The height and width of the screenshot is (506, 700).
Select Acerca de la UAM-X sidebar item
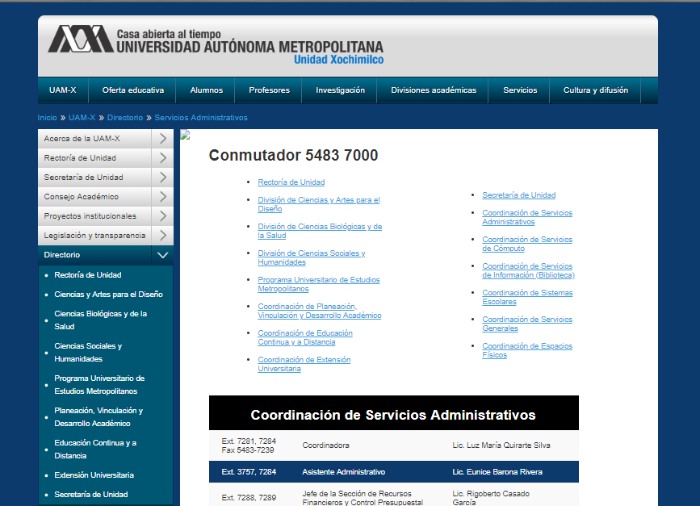point(95,139)
